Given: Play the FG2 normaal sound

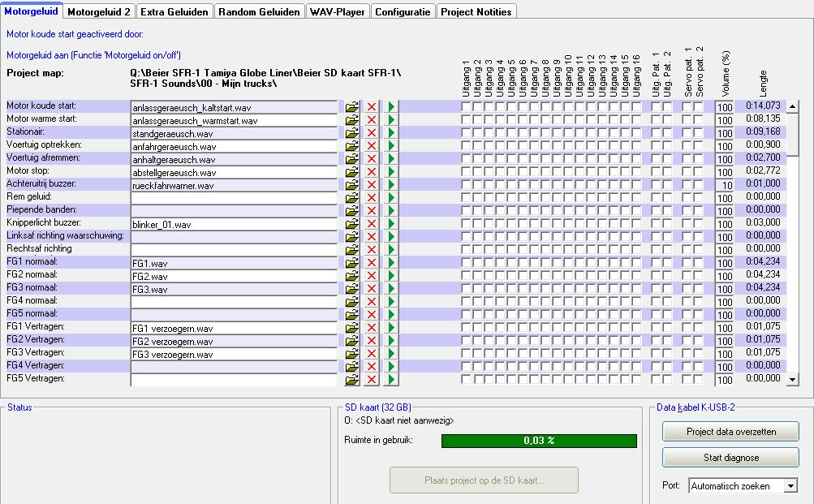Looking at the screenshot, I should [x=391, y=276].
